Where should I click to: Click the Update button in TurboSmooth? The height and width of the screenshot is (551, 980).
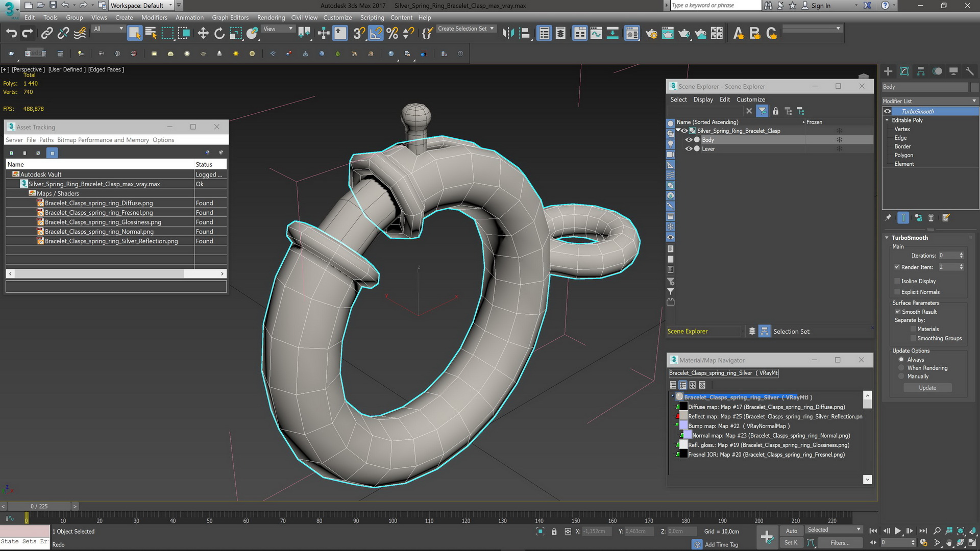coord(927,388)
